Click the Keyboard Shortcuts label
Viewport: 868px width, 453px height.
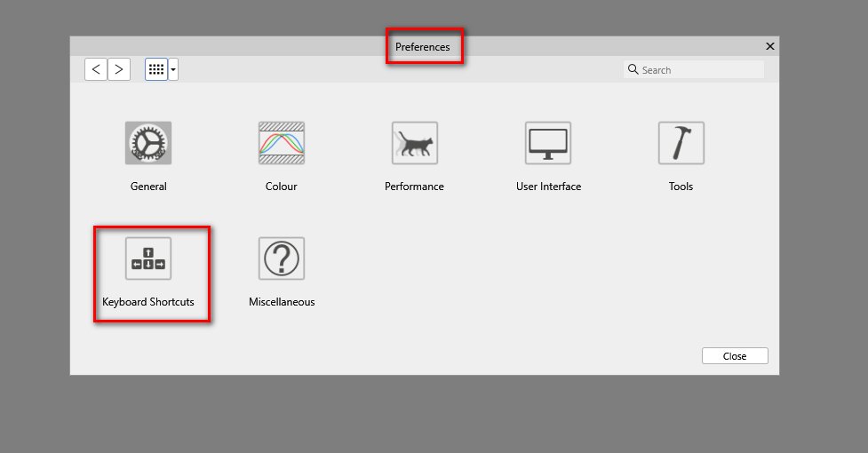click(x=148, y=302)
